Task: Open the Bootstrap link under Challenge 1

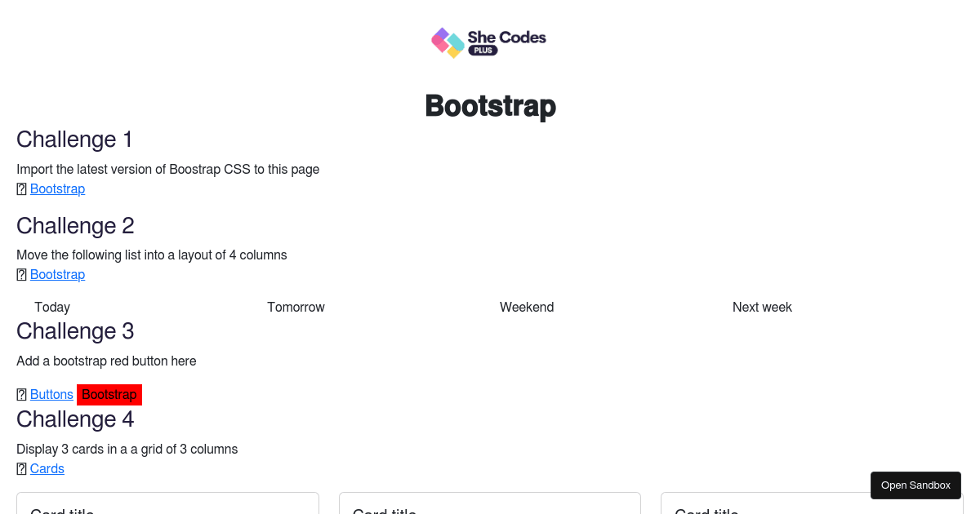Action: coord(57,188)
